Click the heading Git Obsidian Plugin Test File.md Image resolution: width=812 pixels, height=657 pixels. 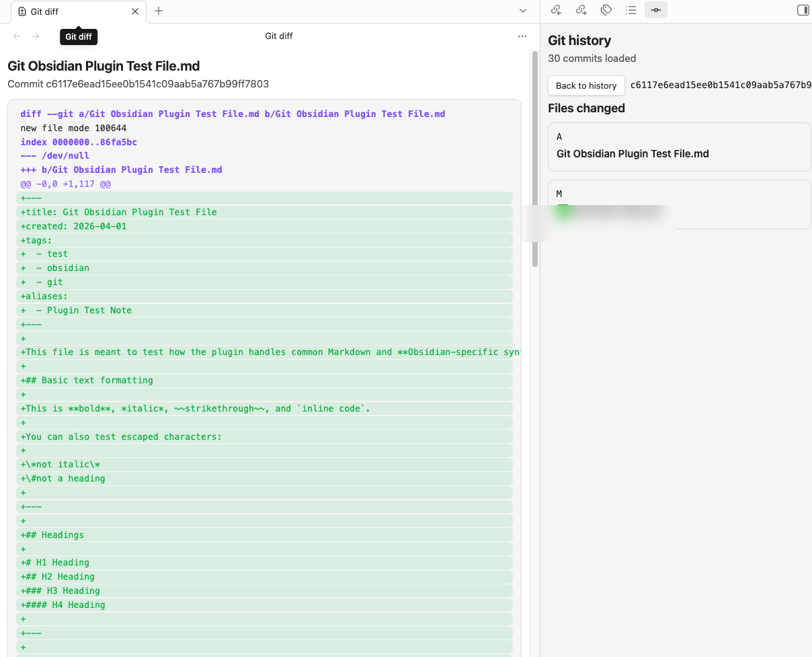pyautogui.click(x=104, y=66)
